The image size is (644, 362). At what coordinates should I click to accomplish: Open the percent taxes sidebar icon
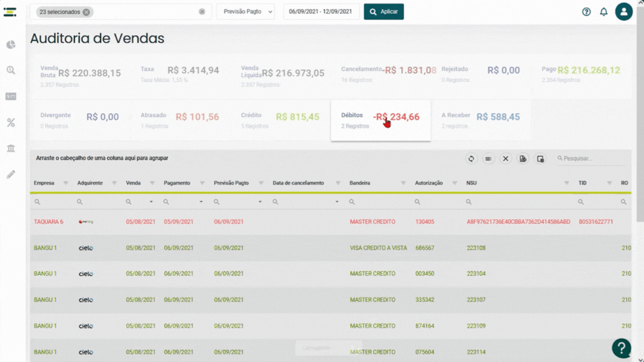pos(11,123)
